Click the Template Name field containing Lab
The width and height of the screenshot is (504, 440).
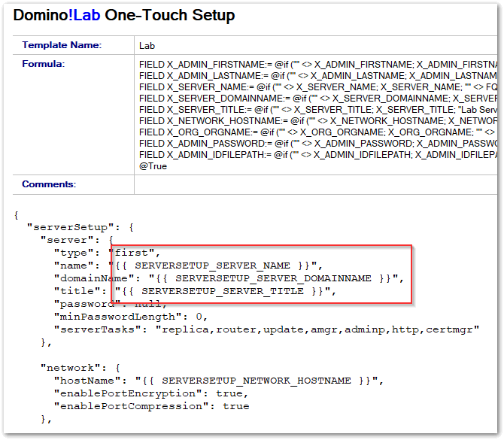click(x=316, y=45)
